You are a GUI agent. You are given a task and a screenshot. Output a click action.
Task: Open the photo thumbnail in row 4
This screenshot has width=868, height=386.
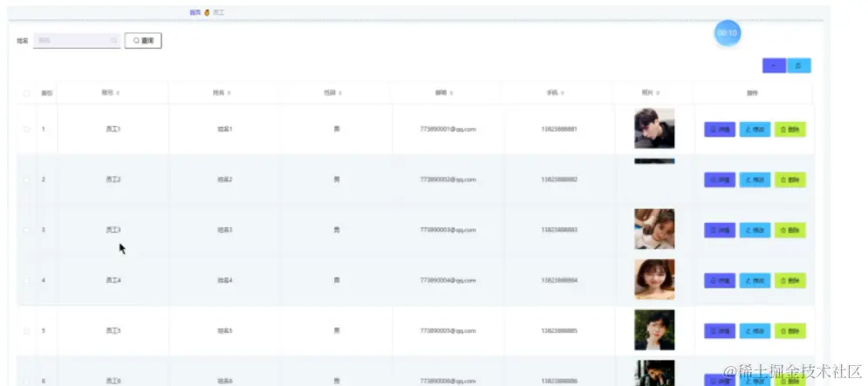click(654, 280)
